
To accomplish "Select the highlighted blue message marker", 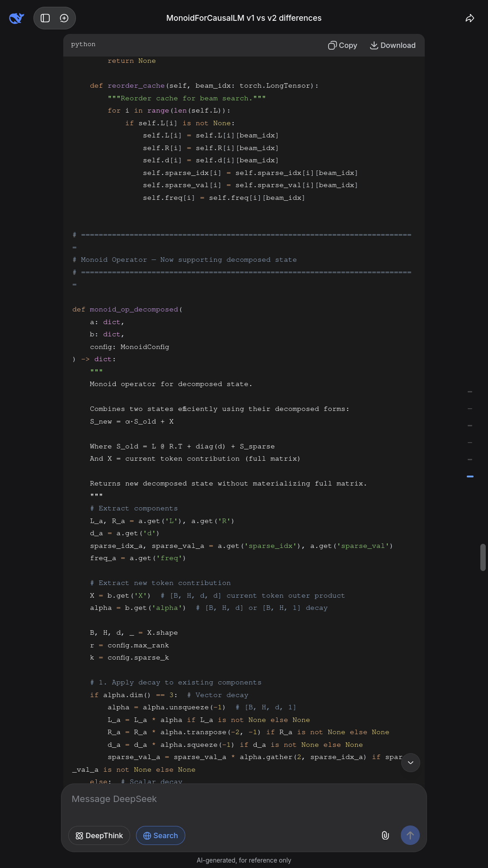I will (470, 476).
